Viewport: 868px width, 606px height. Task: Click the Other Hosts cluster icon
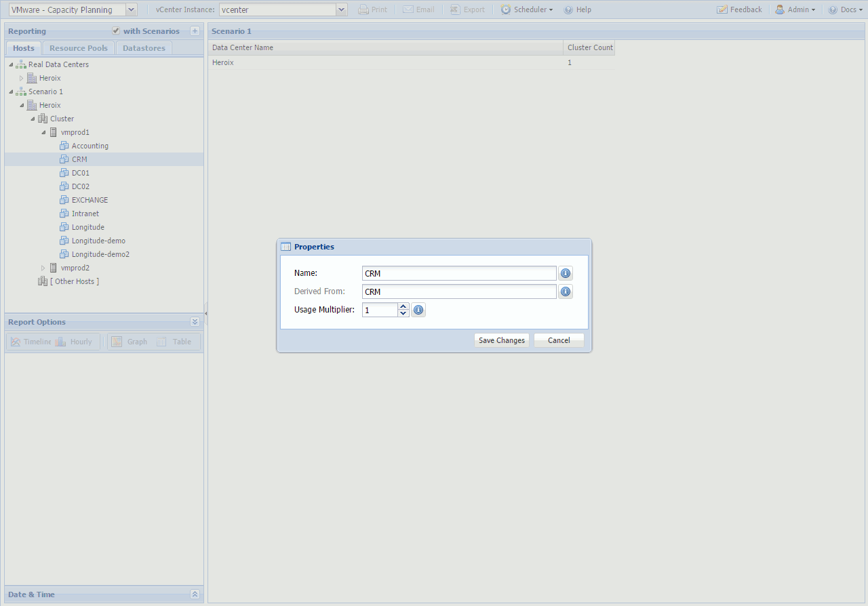43,281
